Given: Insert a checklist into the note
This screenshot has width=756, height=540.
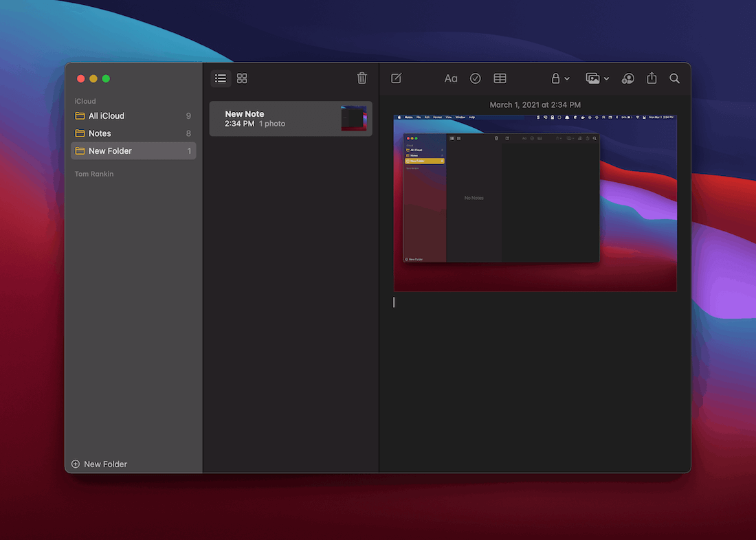Looking at the screenshot, I should (475, 78).
